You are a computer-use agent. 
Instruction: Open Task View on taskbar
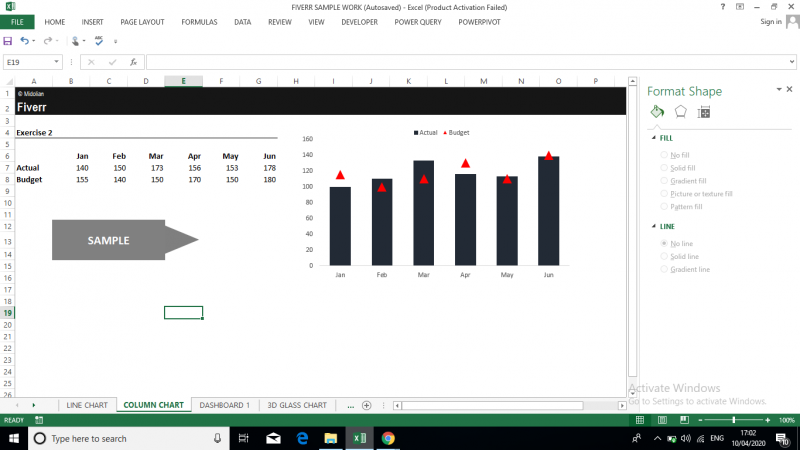click(x=243, y=438)
